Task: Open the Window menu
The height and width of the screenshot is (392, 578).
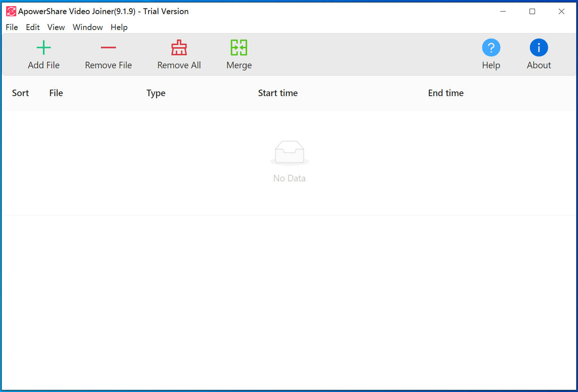Action: tap(87, 27)
